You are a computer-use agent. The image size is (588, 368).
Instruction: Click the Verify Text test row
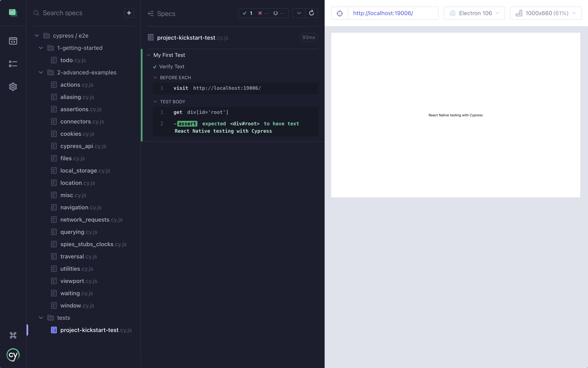click(171, 67)
